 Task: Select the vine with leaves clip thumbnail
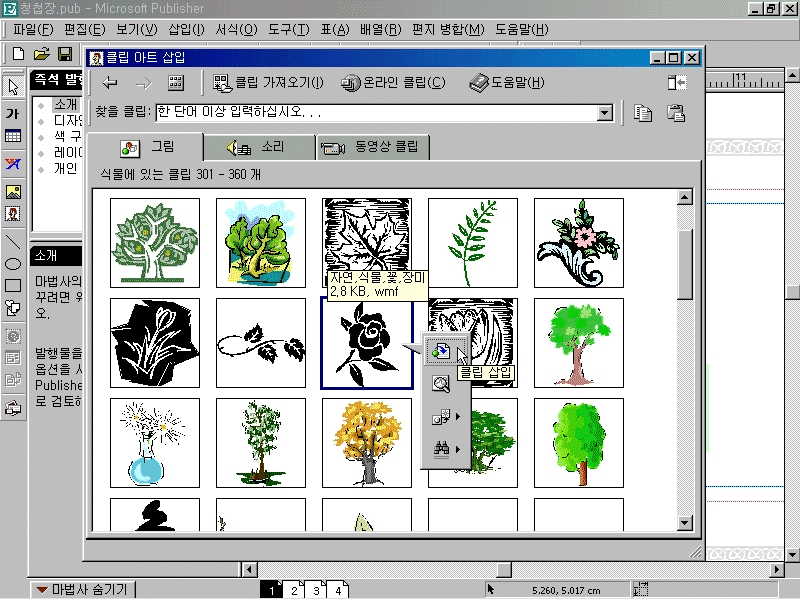[261, 343]
